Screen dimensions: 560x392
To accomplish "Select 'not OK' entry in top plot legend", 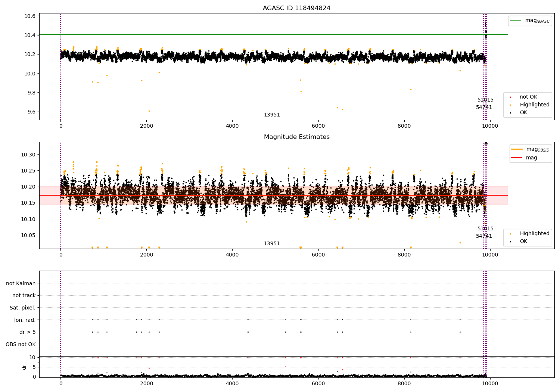I will pos(528,97).
